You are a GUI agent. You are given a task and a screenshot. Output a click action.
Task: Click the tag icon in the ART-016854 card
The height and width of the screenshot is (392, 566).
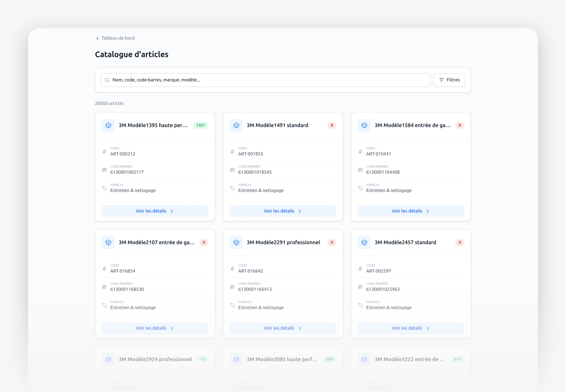(x=105, y=306)
